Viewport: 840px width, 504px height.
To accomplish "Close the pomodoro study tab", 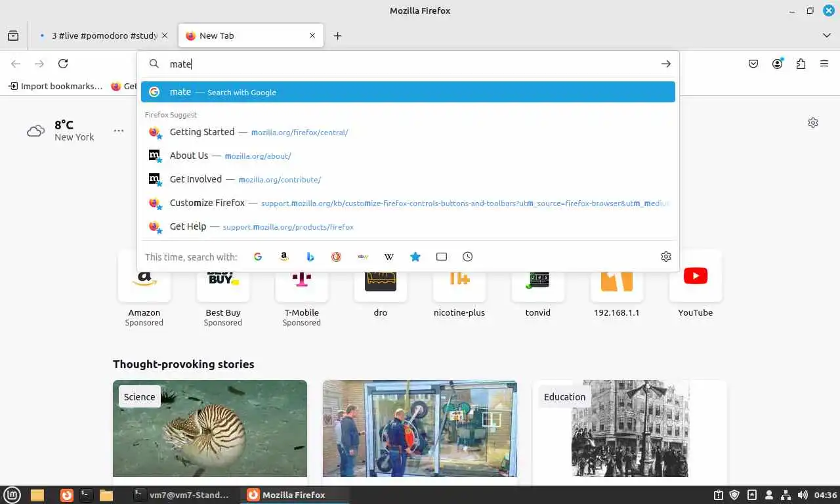I will tap(165, 35).
